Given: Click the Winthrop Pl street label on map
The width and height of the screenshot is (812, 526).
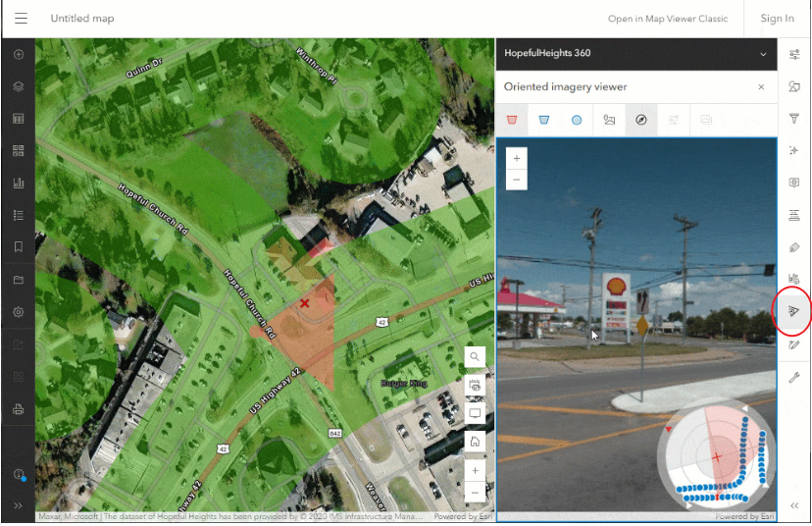Looking at the screenshot, I should (x=317, y=66).
